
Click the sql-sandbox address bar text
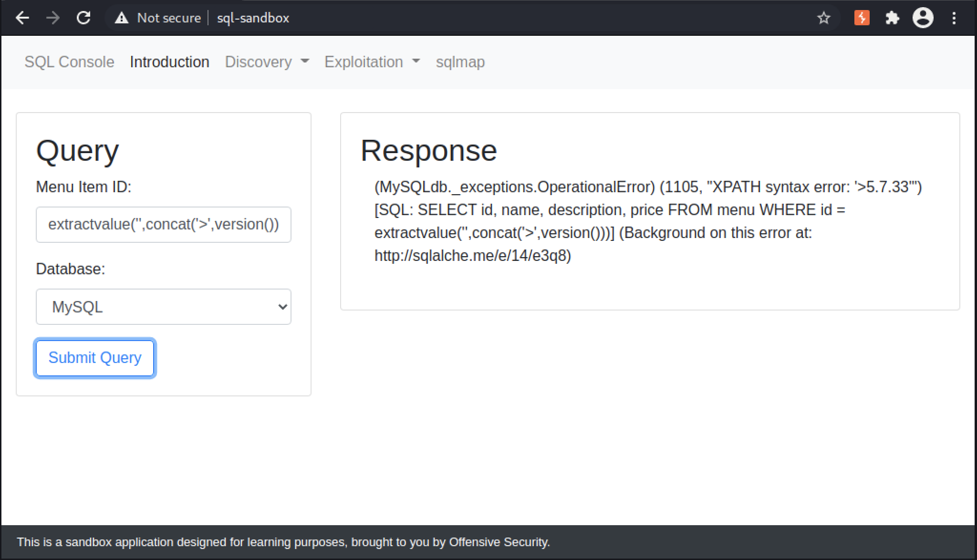(253, 18)
